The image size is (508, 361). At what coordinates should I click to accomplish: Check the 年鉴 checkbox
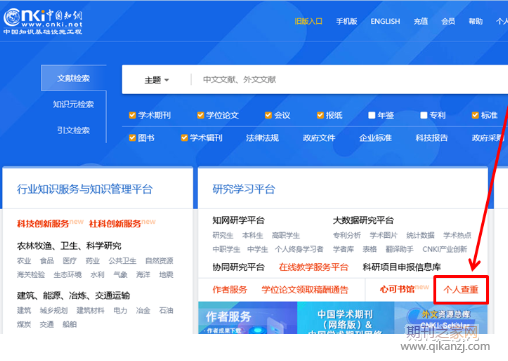[372, 115]
